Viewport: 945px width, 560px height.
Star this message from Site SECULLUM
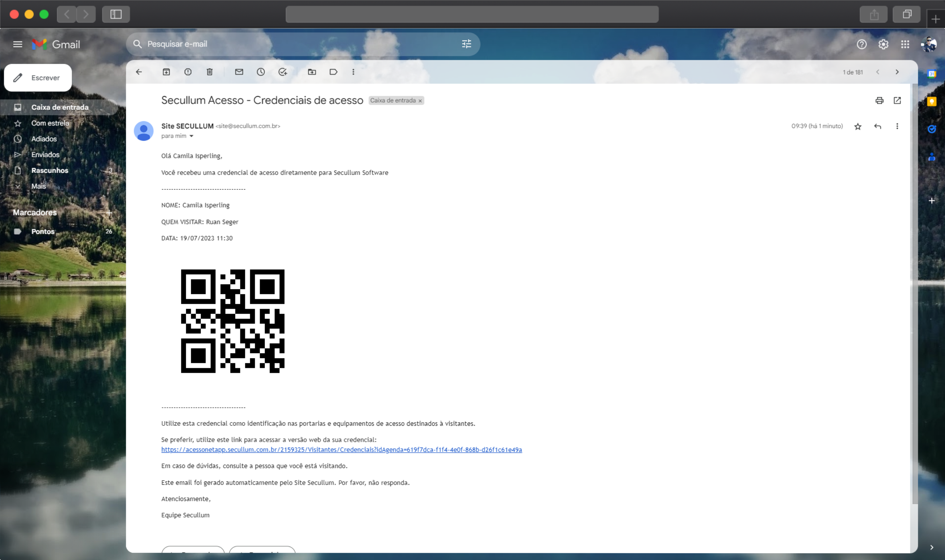pyautogui.click(x=858, y=126)
